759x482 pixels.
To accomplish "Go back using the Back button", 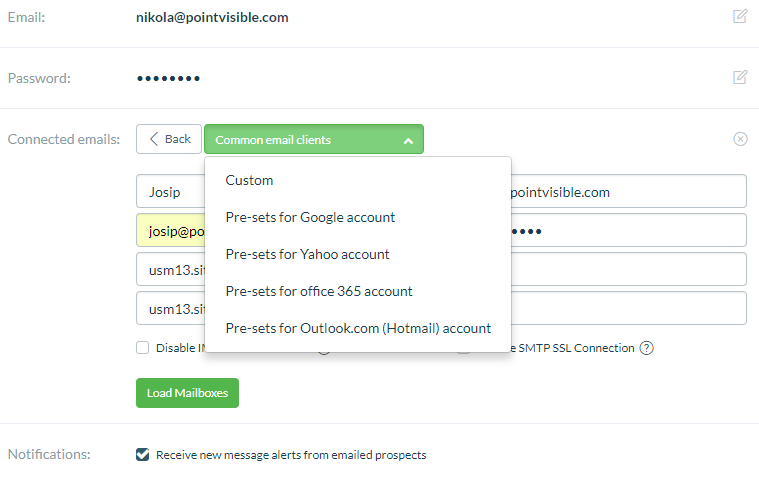I will point(169,139).
